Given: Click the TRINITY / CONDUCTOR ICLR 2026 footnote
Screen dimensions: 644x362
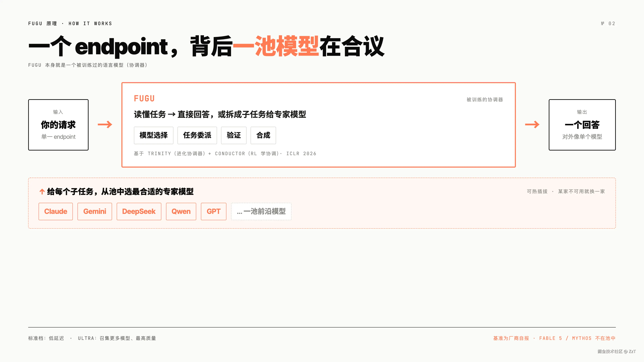Looking at the screenshot, I should (x=225, y=154).
